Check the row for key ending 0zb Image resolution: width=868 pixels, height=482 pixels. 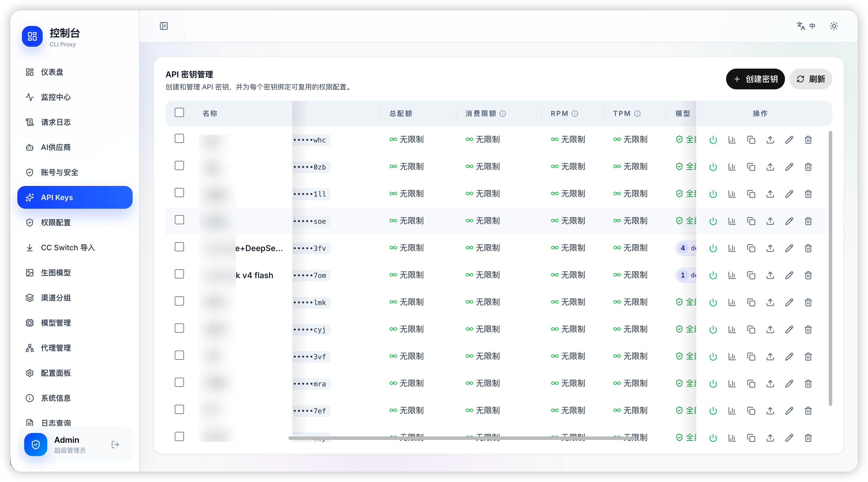click(179, 165)
